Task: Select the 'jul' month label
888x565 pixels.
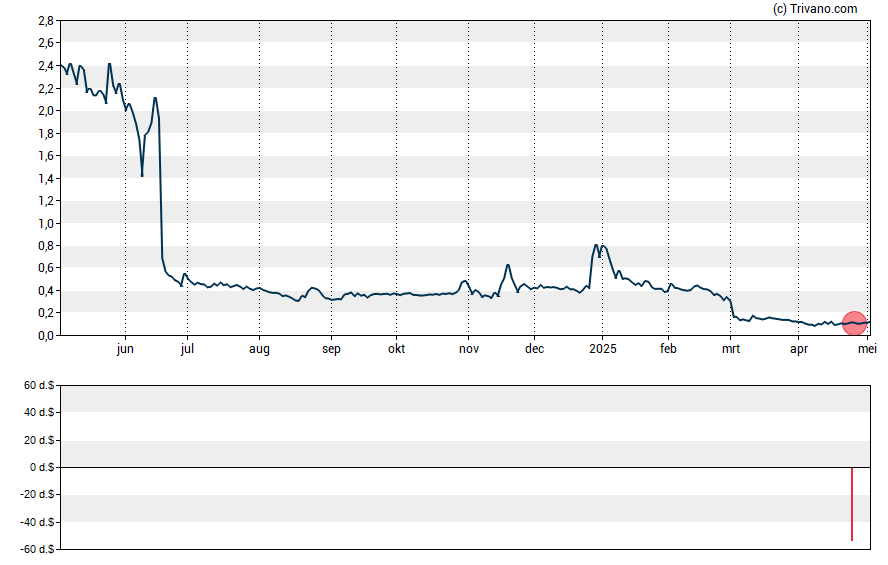Action: click(187, 349)
